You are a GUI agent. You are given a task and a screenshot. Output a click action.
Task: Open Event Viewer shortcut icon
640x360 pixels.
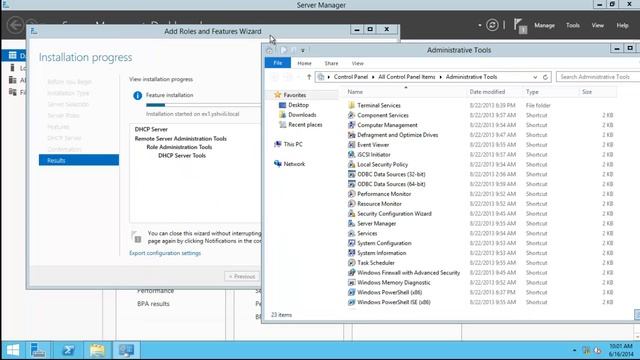[x=351, y=144]
